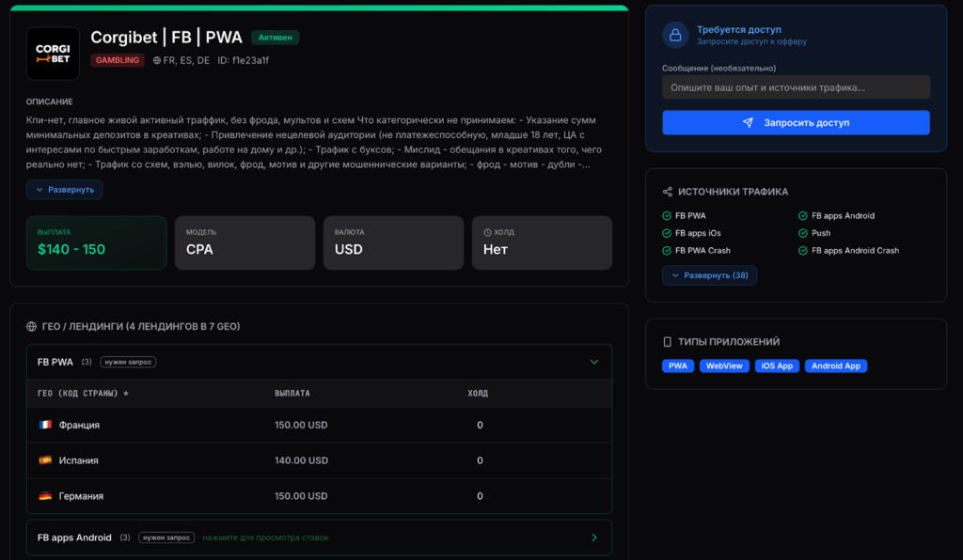Image resolution: width=963 pixels, height=560 pixels.
Task: Click the GAMBLING category badge
Action: click(118, 60)
